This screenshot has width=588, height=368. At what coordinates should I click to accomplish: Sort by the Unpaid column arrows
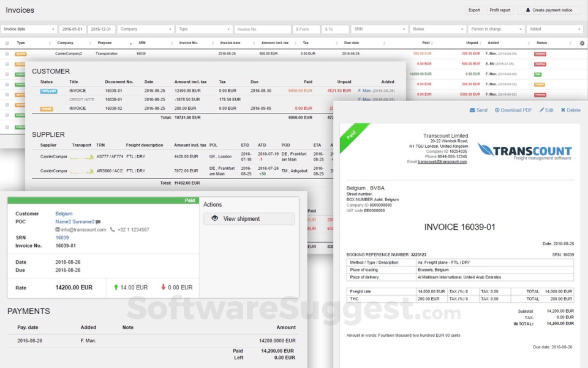coord(481,43)
